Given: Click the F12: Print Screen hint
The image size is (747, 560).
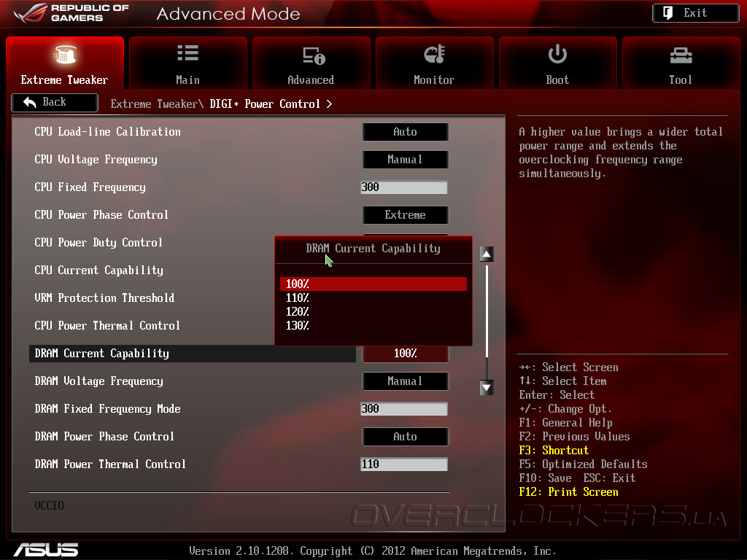Looking at the screenshot, I should click(x=569, y=492).
